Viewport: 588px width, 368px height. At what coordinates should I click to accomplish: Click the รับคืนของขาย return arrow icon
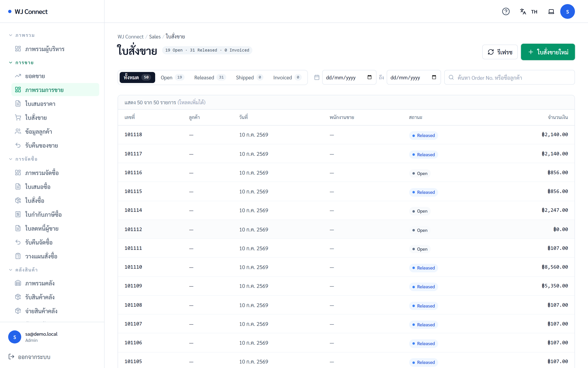(x=18, y=145)
